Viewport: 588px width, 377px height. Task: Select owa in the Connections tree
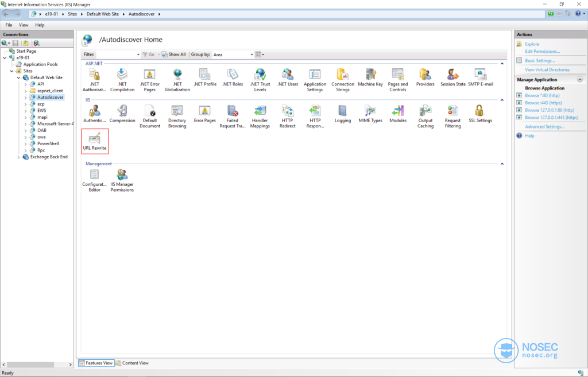point(41,137)
